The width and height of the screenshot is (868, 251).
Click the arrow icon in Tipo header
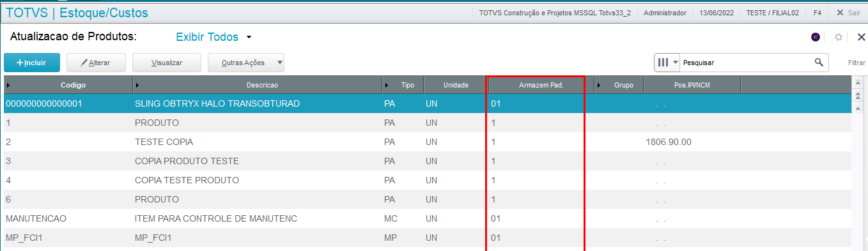(x=387, y=85)
